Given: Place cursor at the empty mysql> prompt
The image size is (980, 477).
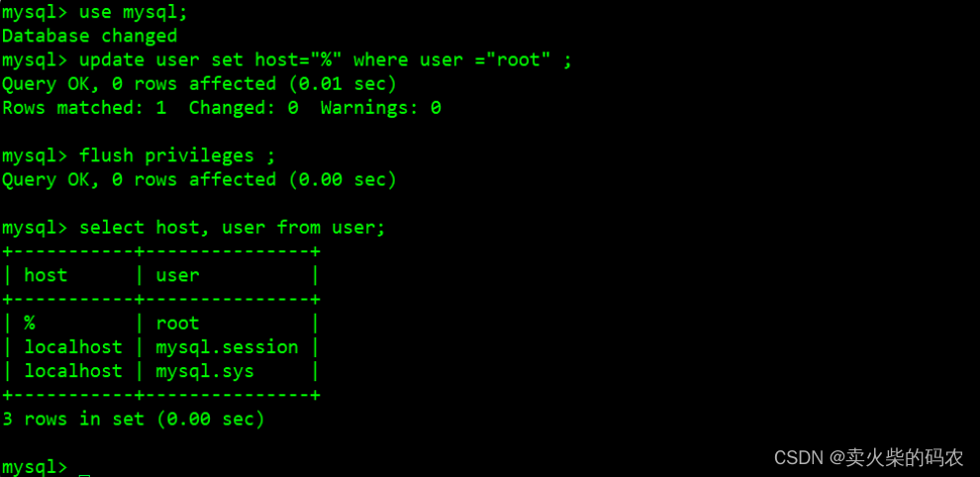Looking at the screenshot, I should (x=85, y=468).
